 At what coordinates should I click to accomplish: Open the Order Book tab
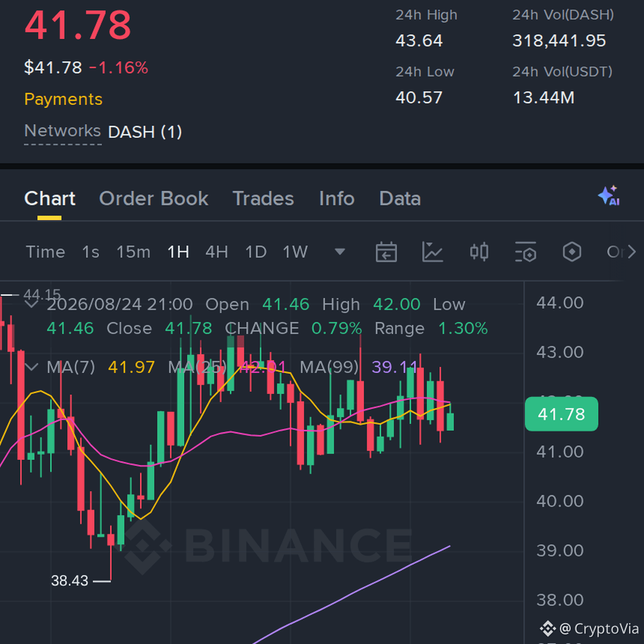pyautogui.click(x=154, y=199)
